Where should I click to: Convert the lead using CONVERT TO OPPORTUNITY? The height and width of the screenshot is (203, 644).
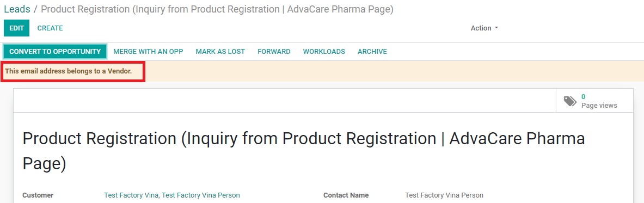click(x=55, y=51)
